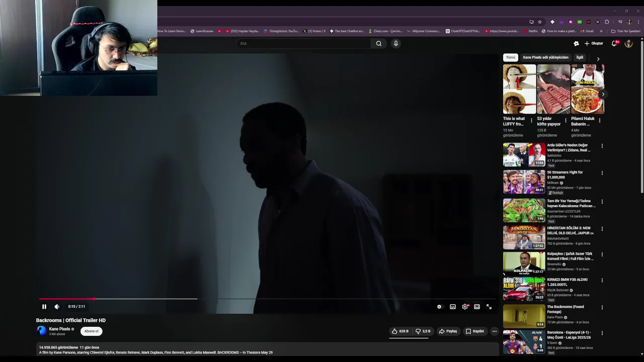
Task: Open HİNDİSTAN BÖLÜM 3 video
Action: click(x=524, y=237)
